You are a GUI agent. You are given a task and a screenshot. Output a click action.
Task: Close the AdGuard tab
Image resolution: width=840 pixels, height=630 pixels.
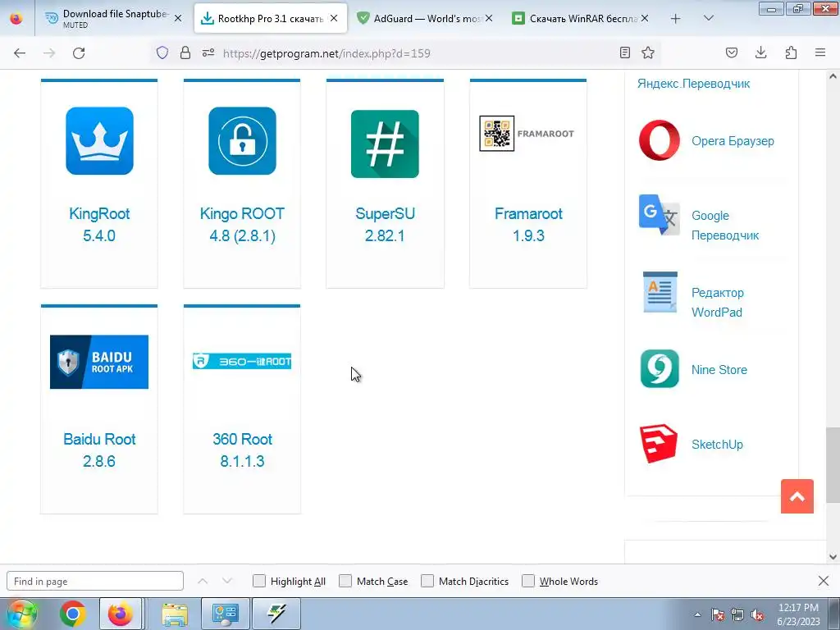(489, 18)
